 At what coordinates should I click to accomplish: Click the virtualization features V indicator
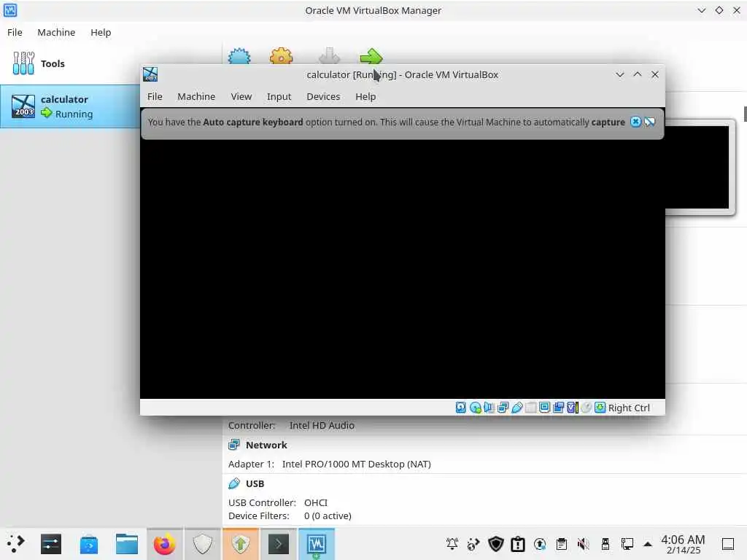(x=572, y=408)
